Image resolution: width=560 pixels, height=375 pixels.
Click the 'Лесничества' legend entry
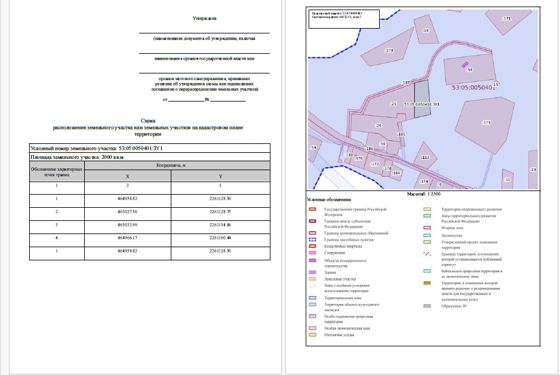pyautogui.click(x=452, y=235)
